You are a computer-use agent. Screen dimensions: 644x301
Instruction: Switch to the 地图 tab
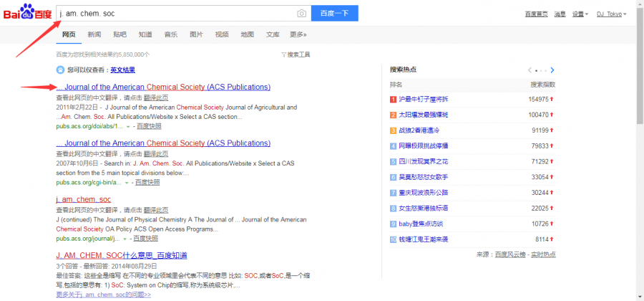(248, 34)
